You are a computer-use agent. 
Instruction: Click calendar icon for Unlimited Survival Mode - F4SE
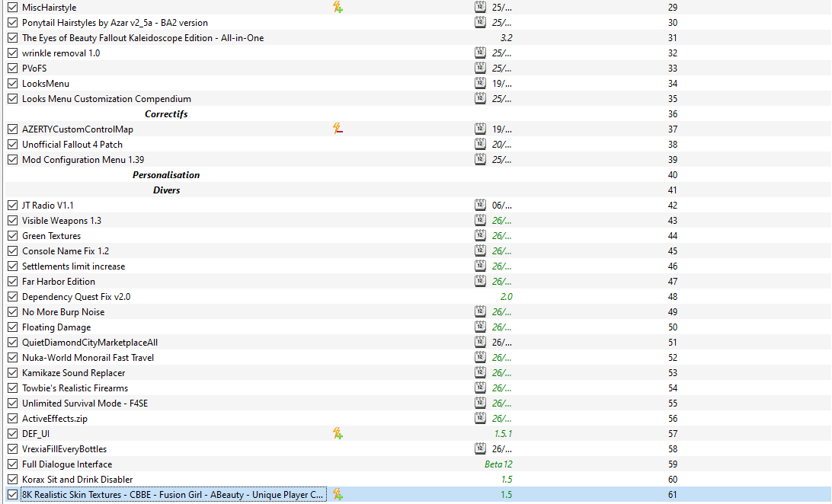click(x=480, y=404)
